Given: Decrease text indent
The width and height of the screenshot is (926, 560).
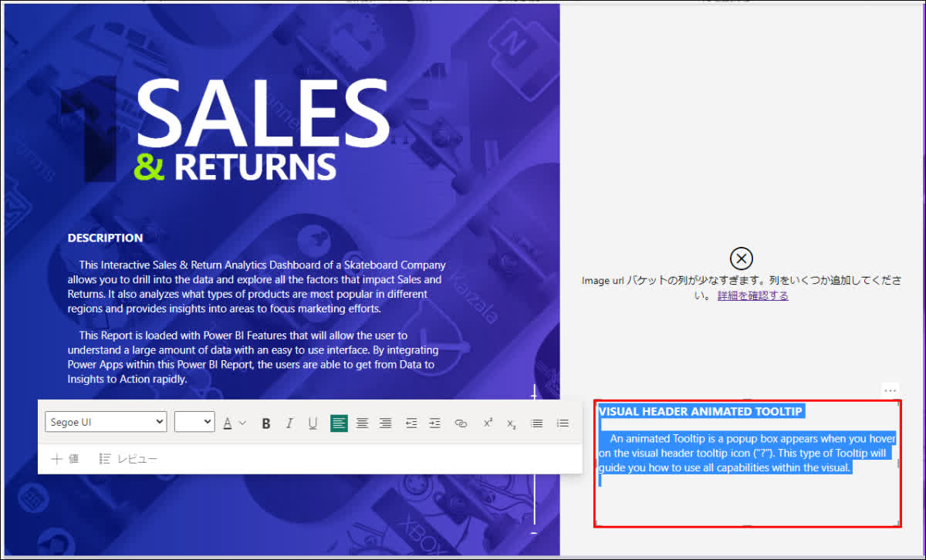Looking at the screenshot, I should 411,423.
